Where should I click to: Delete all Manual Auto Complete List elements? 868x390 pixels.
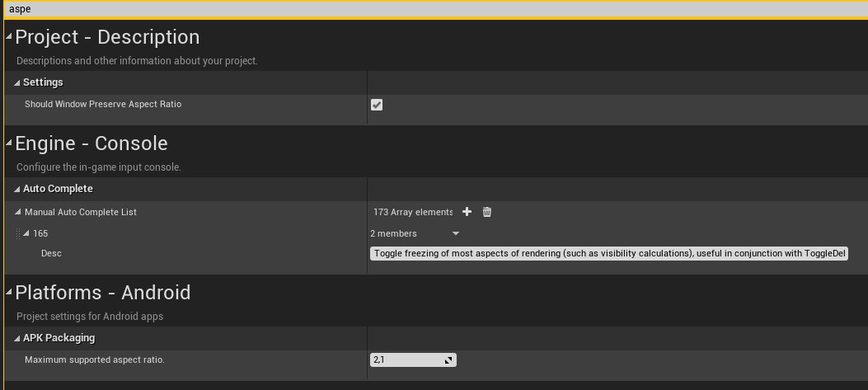(x=486, y=212)
